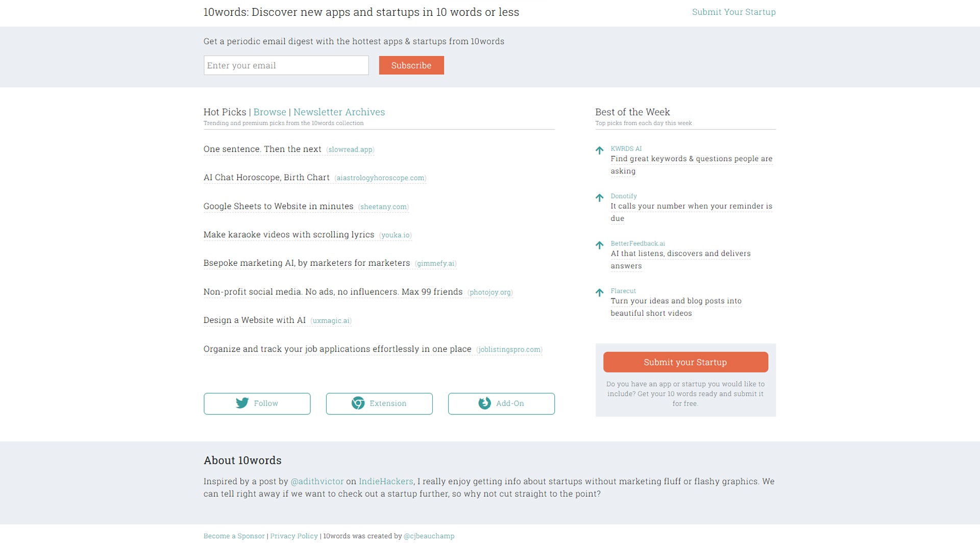This screenshot has height=551, width=980.
Task: Open the youka.io link
Action: tap(396, 235)
